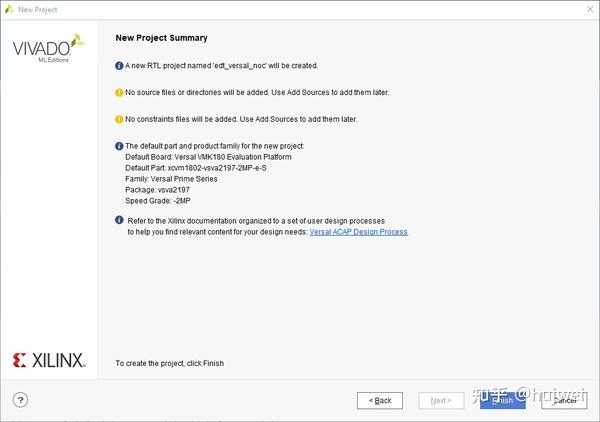Click the Default Part xcvm1802 line

(x=196, y=168)
